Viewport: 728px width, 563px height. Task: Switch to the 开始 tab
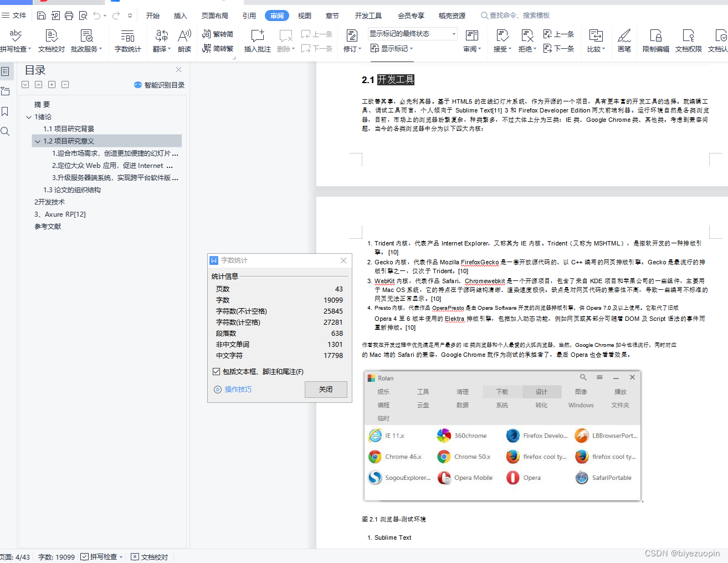pyautogui.click(x=153, y=16)
